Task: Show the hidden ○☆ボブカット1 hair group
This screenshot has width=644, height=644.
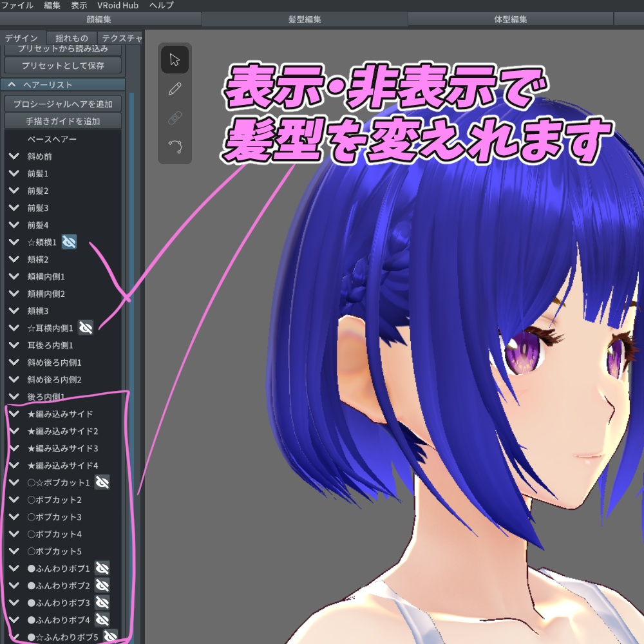Action: [102, 482]
